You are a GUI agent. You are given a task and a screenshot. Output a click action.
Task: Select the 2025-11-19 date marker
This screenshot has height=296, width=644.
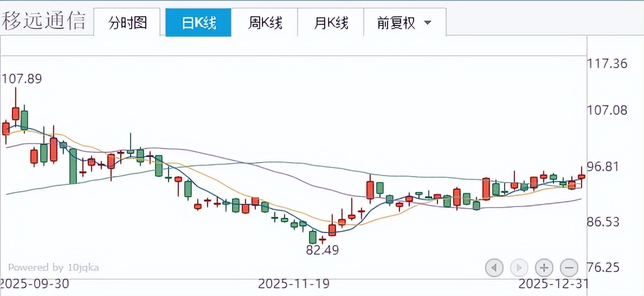tap(293, 284)
